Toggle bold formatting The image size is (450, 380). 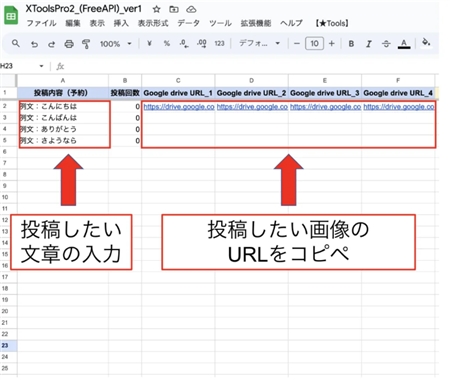coord(351,44)
